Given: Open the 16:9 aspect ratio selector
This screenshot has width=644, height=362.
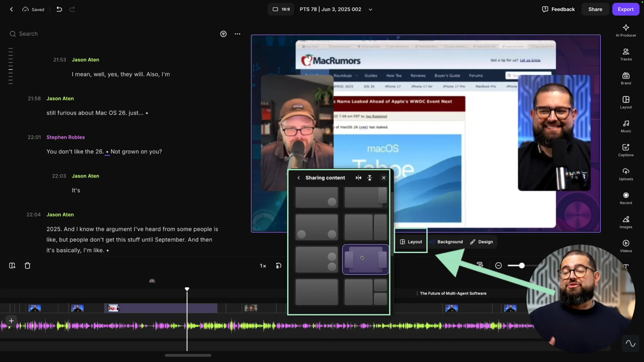Looking at the screenshot, I should pos(281,9).
